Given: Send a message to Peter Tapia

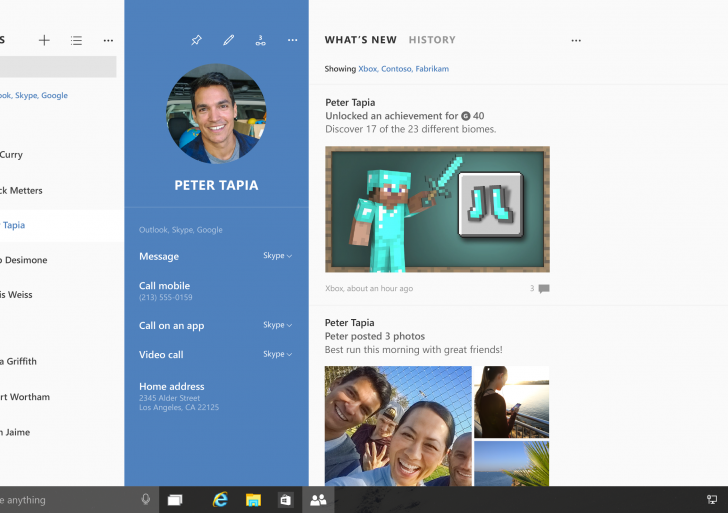Looking at the screenshot, I should click(x=159, y=256).
